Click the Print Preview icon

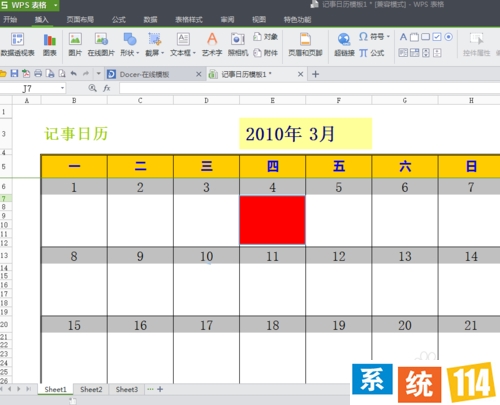click(x=62, y=74)
